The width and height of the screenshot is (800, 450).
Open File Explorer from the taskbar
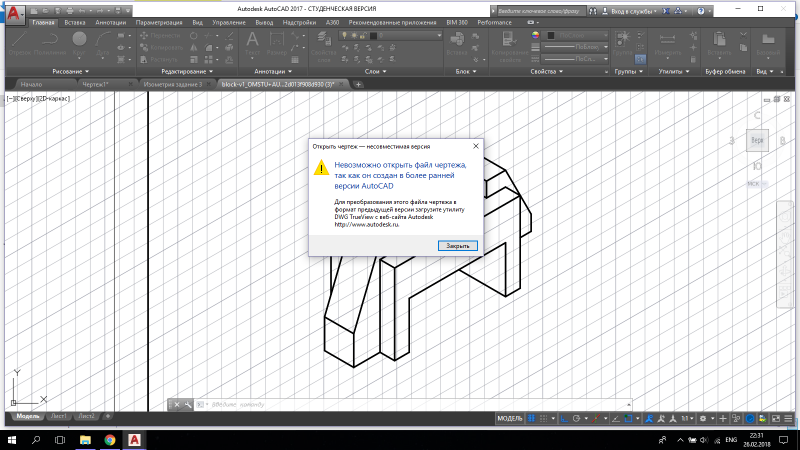85,440
